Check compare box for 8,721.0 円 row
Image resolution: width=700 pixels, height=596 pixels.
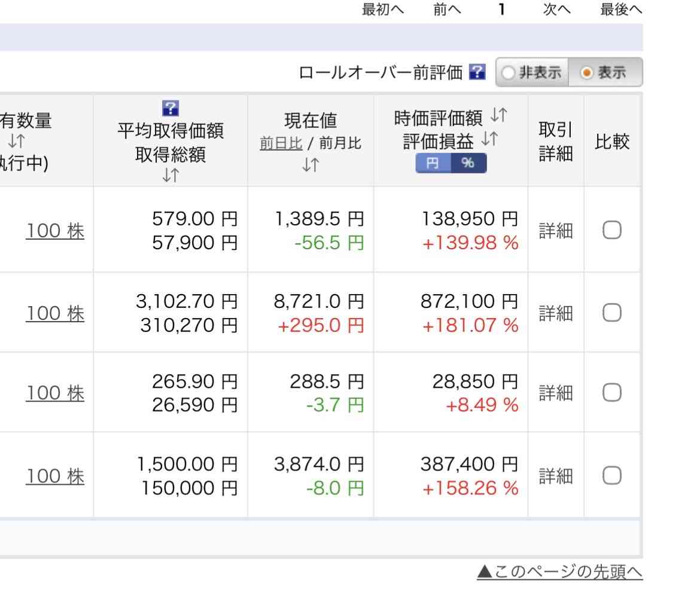[x=611, y=312]
